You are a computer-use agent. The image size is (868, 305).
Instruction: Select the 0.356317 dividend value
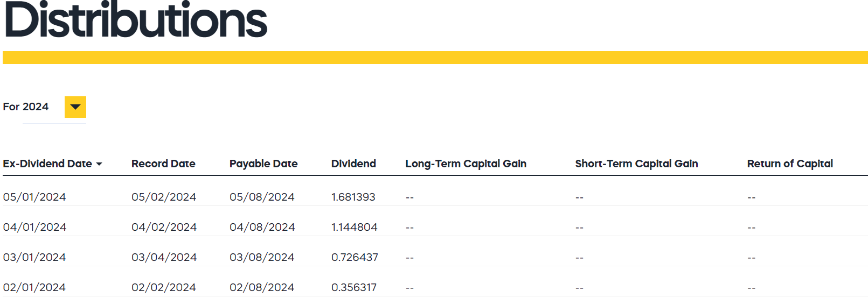click(354, 288)
